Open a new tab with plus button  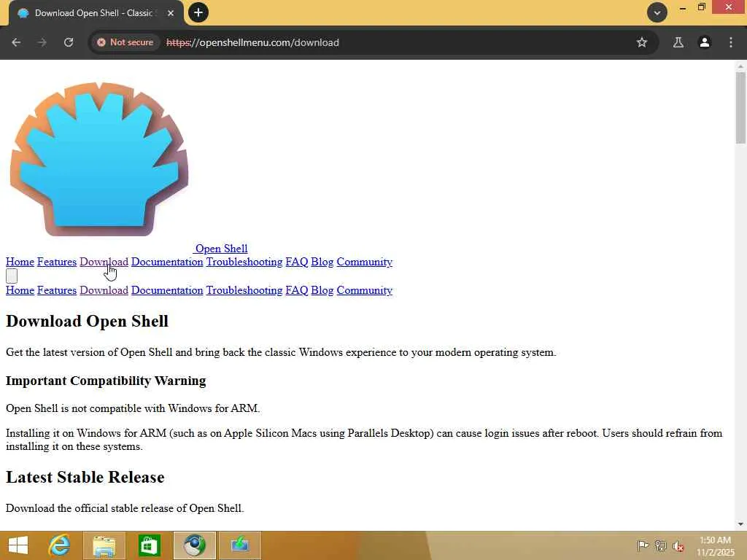coord(198,12)
